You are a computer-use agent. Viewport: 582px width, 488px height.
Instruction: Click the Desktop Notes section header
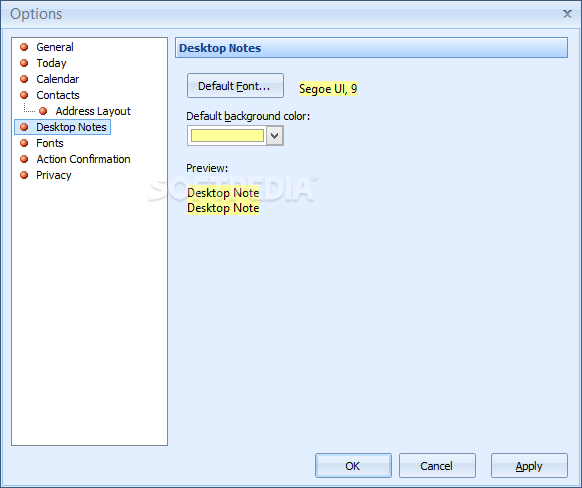[371, 48]
